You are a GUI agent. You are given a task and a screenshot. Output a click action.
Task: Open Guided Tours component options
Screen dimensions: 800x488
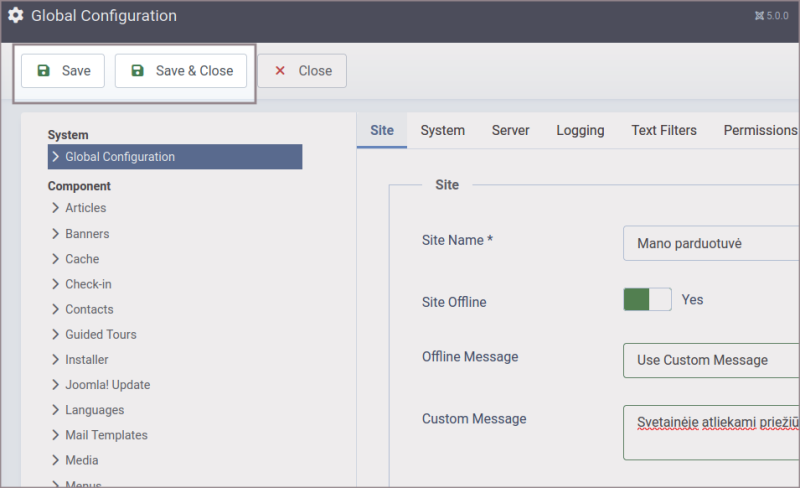click(x=101, y=334)
